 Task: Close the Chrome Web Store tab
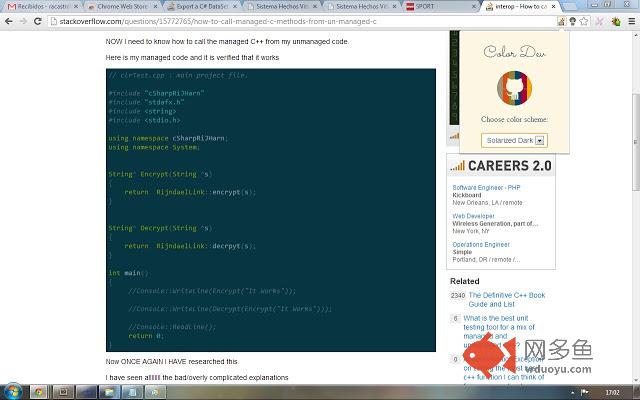(156, 7)
